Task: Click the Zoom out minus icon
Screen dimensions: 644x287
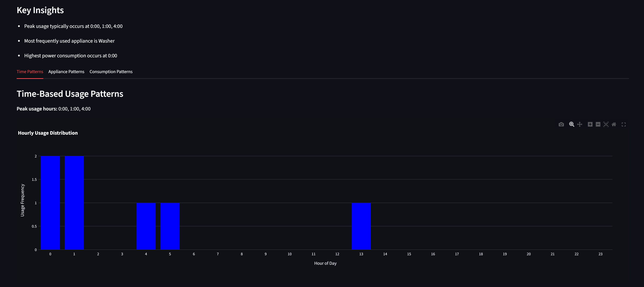Action: point(598,124)
